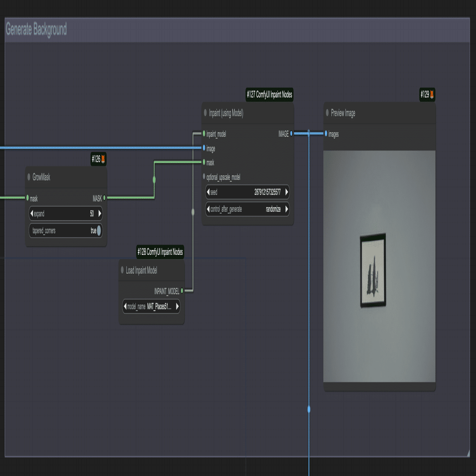476x476 pixels.
Task: Collapse the Preview Image node via its dot
Action: pyautogui.click(x=327, y=113)
